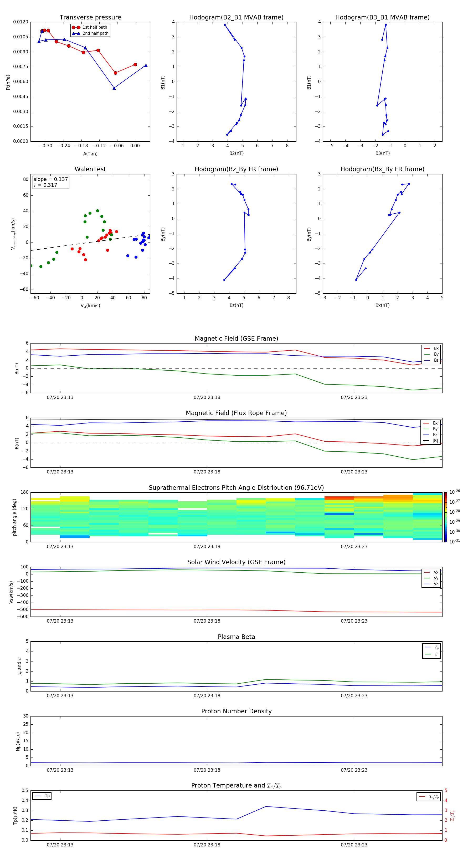Viewport: 473px width, 868px height.
Task: Click the 'Tp' legend entry in temperature plot
Action: tap(42, 796)
